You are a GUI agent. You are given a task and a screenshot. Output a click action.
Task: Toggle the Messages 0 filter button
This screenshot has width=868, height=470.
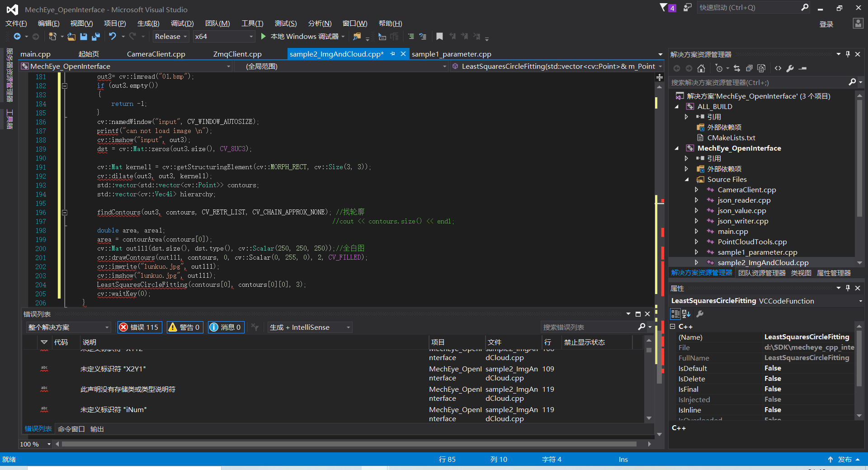pyautogui.click(x=226, y=327)
